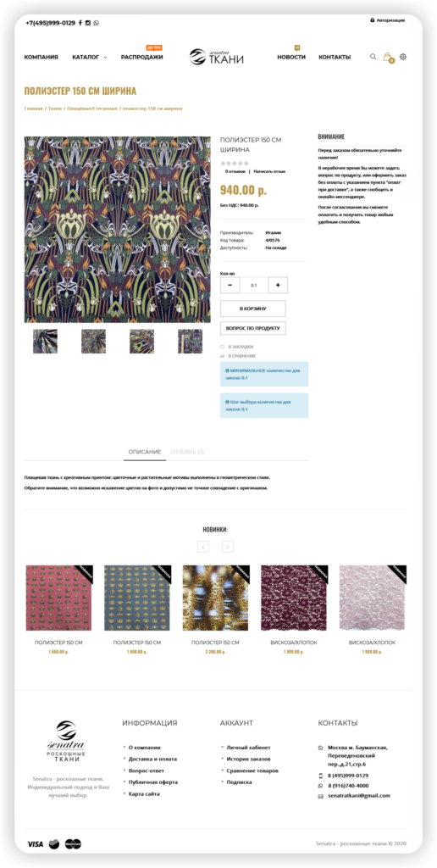Increase quantity with the plus button

click(278, 285)
